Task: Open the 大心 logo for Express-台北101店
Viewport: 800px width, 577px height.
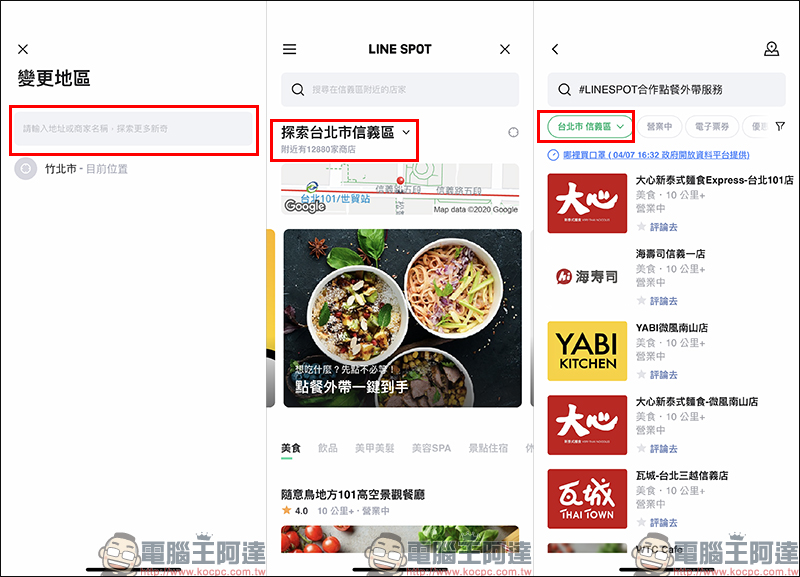Action: (587, 203)
